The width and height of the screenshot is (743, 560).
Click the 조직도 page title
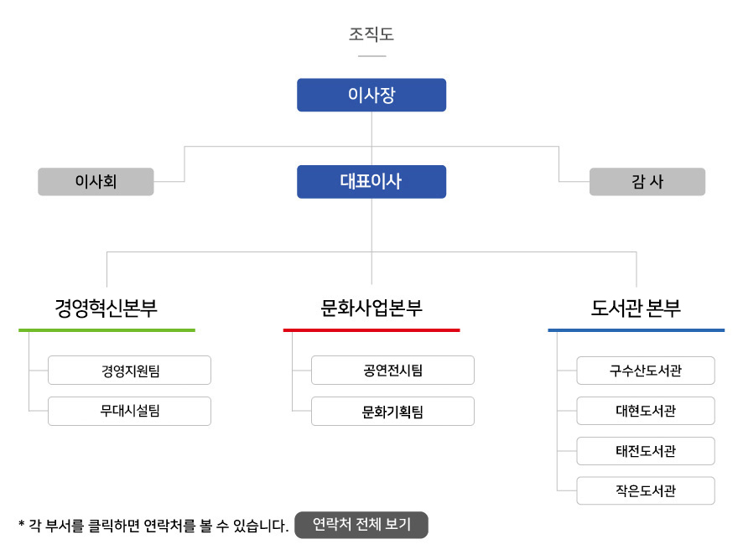[371, 34]
